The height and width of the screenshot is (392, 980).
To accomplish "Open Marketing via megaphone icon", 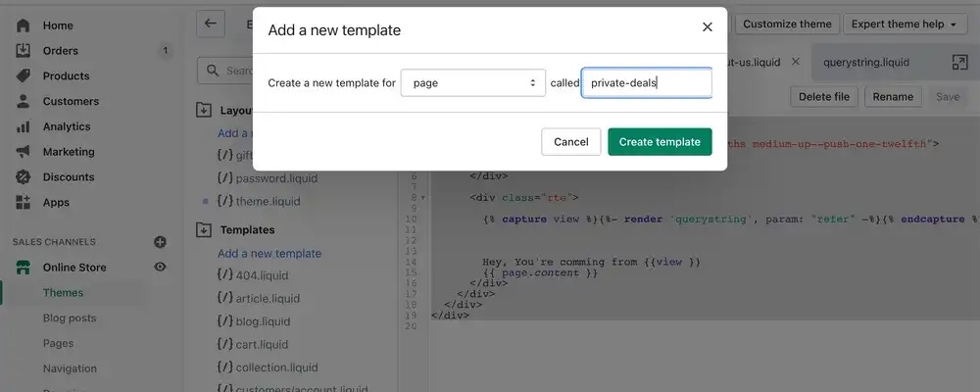I will (x=24, y=153).
